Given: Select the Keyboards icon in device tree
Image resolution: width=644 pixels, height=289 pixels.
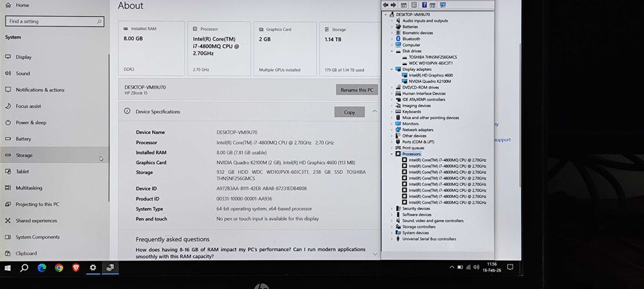Looking at the screenshot, I should pos(398,111).
